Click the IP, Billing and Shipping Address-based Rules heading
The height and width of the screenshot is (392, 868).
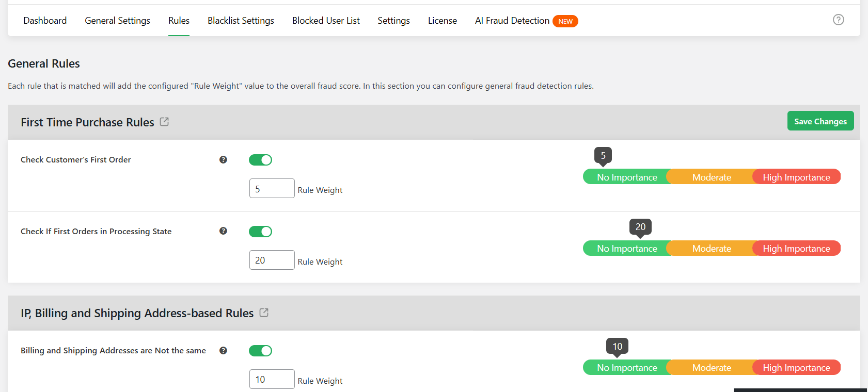(x=137, y=313)
